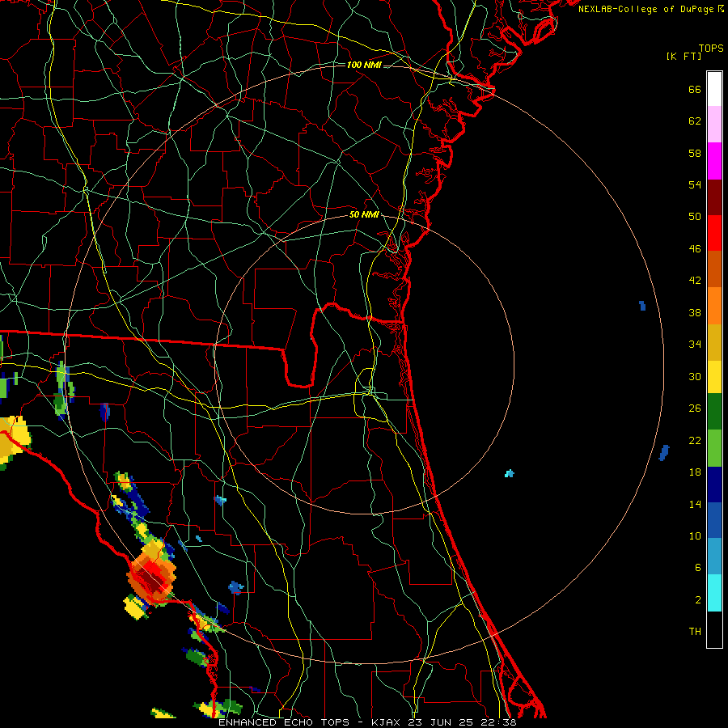Click the legend value 34
This screenshot has width=728, height=728.
pos(695,345)
